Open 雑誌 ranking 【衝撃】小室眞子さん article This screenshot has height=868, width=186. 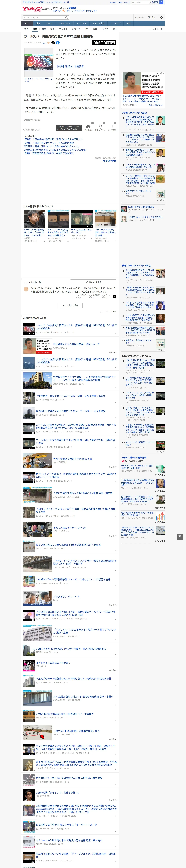point(140,292)
